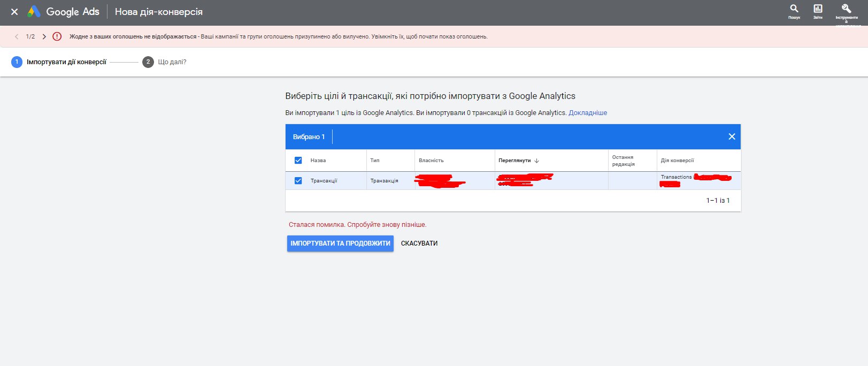Click the Назва column header

point(318,161)
